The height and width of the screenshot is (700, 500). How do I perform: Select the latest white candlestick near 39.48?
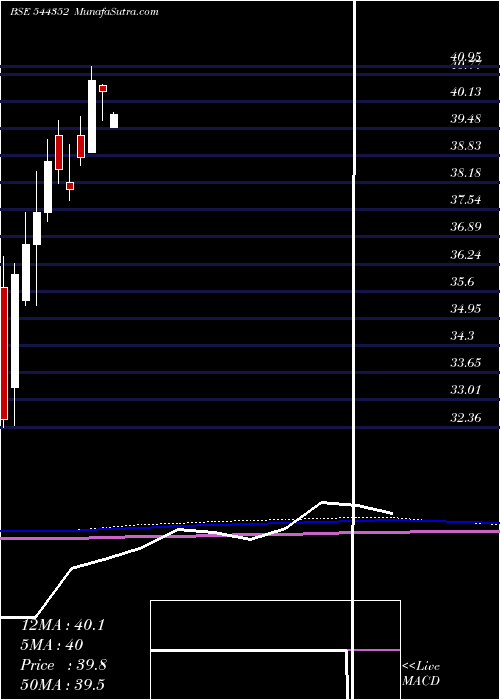pos(114,121)
